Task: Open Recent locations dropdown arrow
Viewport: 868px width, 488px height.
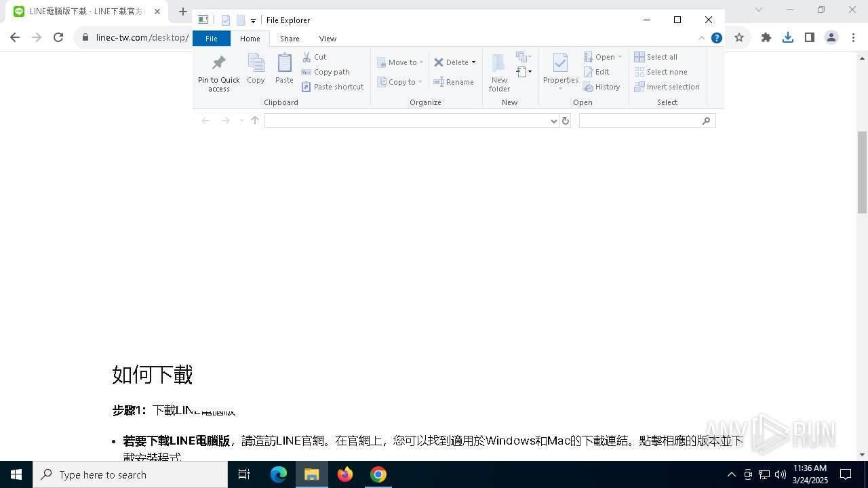Action: pyautogui.click(x=241, y=121)
